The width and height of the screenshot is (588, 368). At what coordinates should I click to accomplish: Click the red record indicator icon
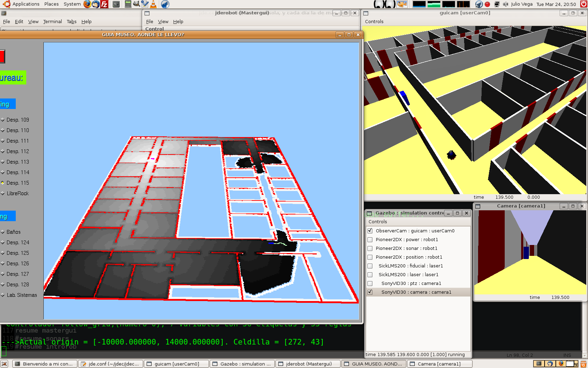click(487, 5)
